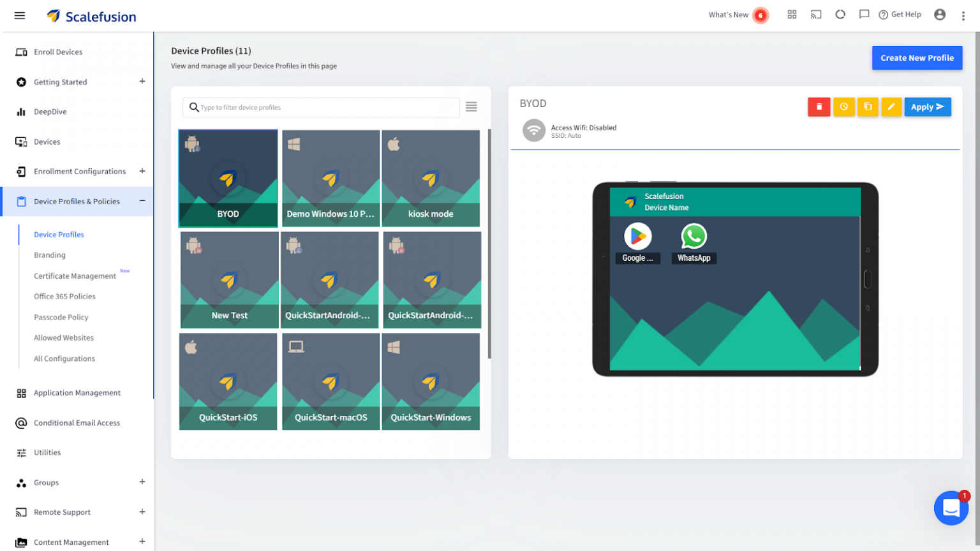The image size is (980, 551).
Task: Open the user account icon
Action: pos(940,15)
